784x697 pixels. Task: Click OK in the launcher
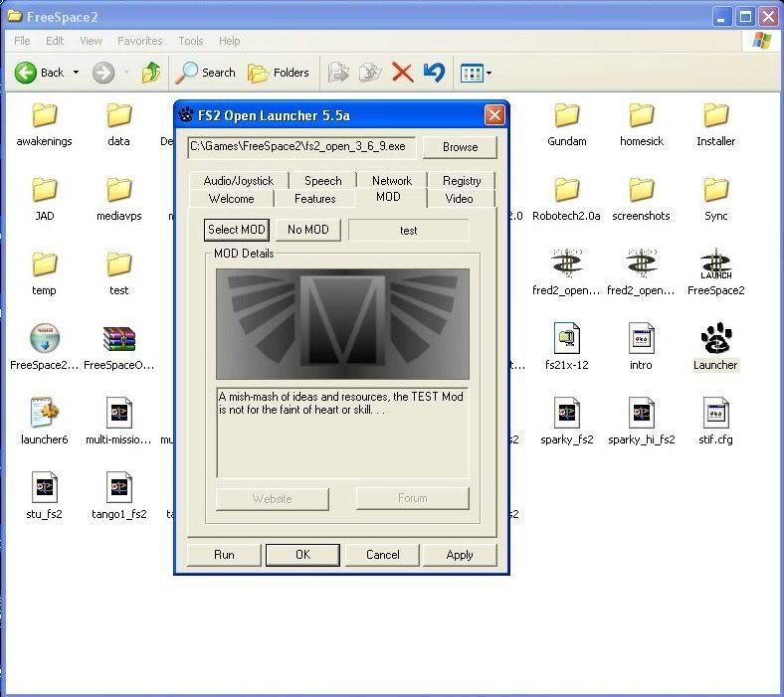(x=302, y=555)
